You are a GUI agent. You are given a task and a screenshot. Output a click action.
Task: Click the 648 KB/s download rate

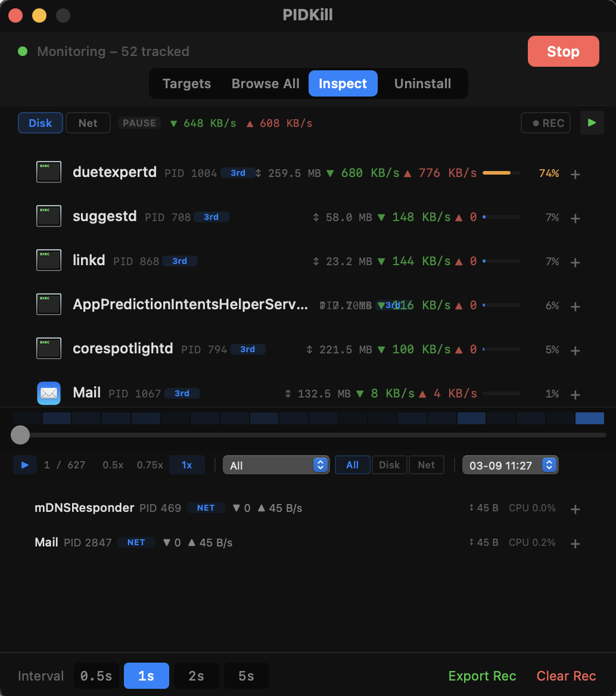point(210,123)
